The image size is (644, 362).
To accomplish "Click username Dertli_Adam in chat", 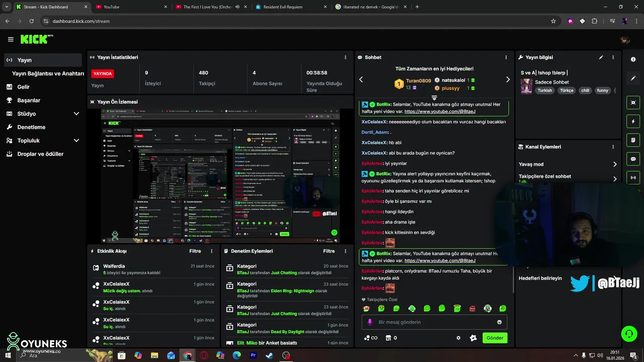I will pos(375,132).
